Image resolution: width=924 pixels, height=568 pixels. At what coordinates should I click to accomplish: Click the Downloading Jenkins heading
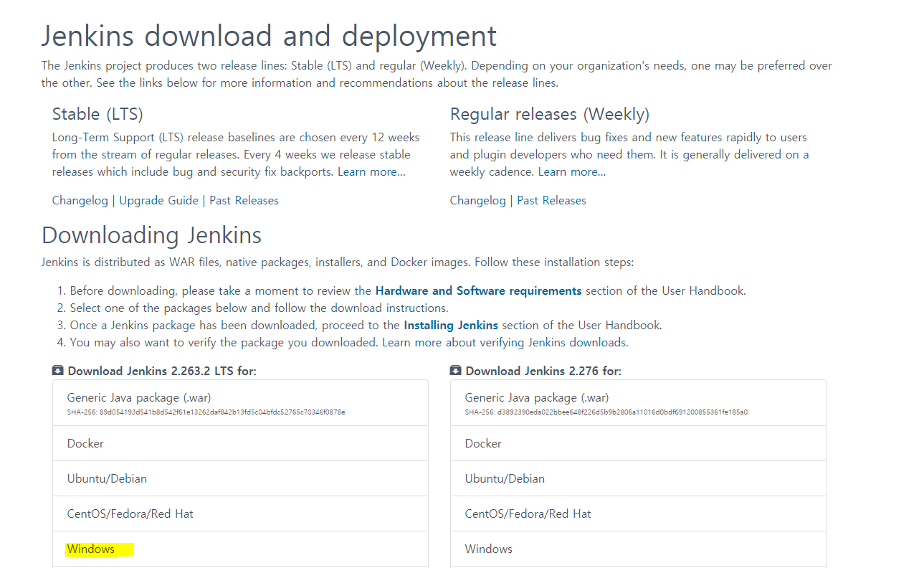click(x=151, y=235)
